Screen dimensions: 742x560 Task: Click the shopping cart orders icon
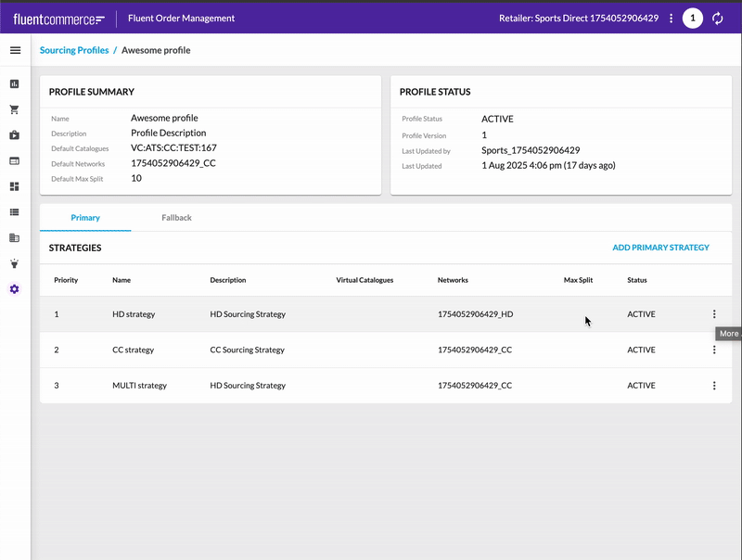(x=15, y=109)
